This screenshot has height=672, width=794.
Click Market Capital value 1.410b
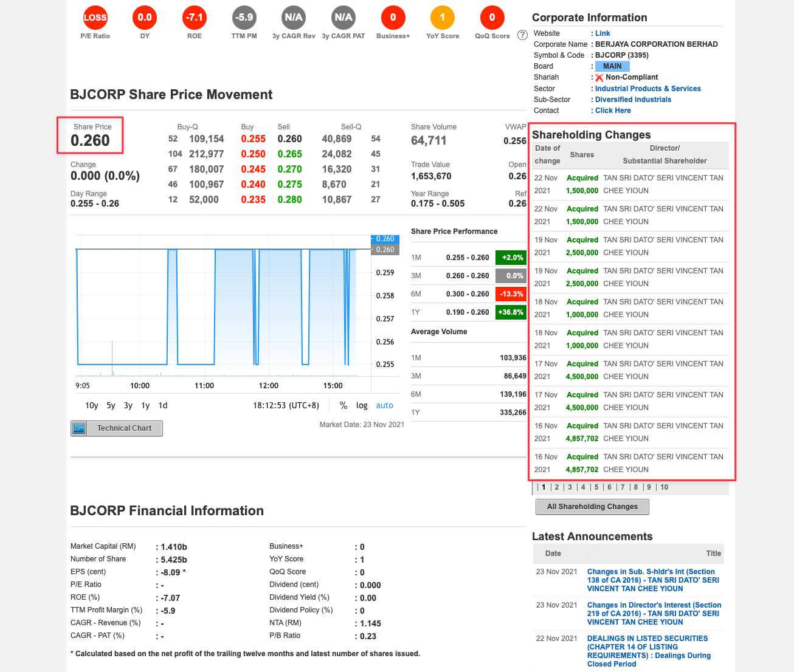pyautogui.click(x=174, y=547)
